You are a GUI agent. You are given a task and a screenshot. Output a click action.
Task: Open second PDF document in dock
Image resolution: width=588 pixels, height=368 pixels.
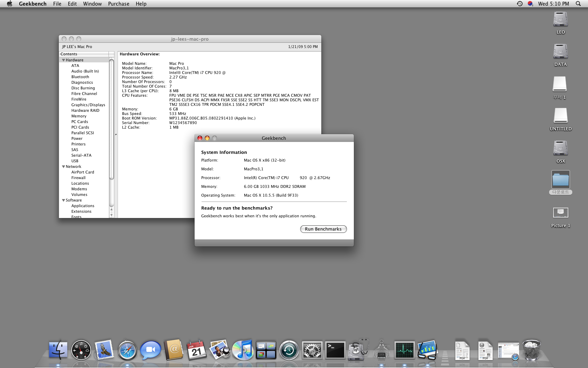click(485, 350)
